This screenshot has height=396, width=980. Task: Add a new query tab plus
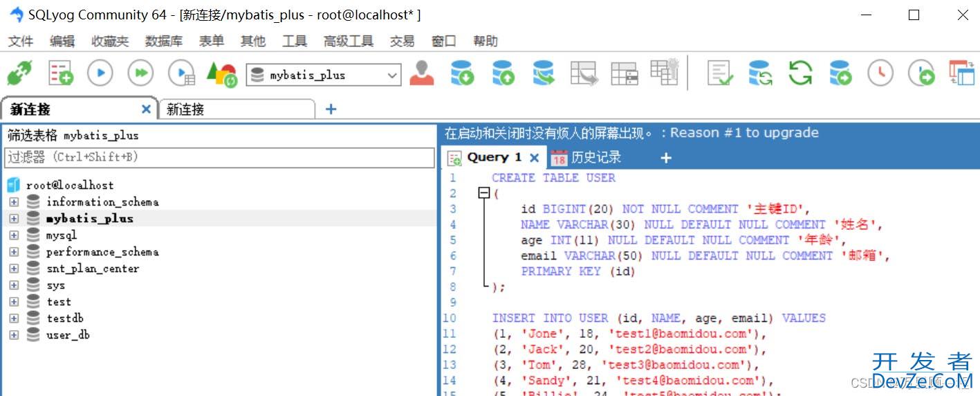point(666,158)
